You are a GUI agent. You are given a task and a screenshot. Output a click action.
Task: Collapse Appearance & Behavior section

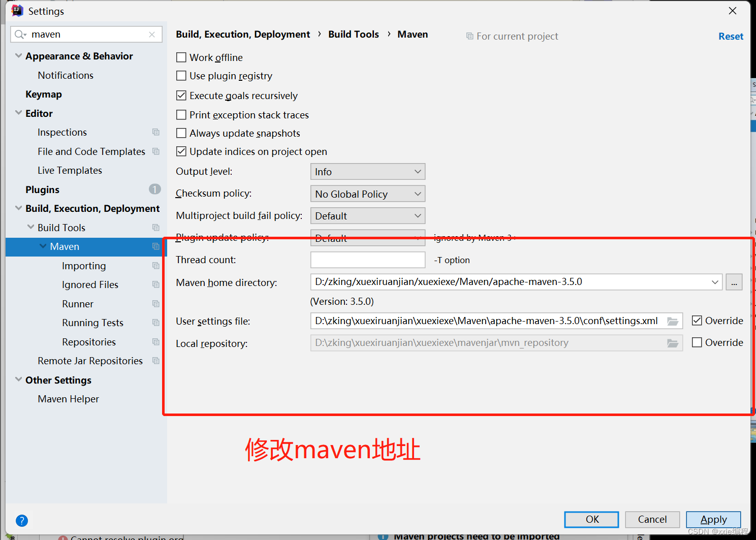pos(18,56)
